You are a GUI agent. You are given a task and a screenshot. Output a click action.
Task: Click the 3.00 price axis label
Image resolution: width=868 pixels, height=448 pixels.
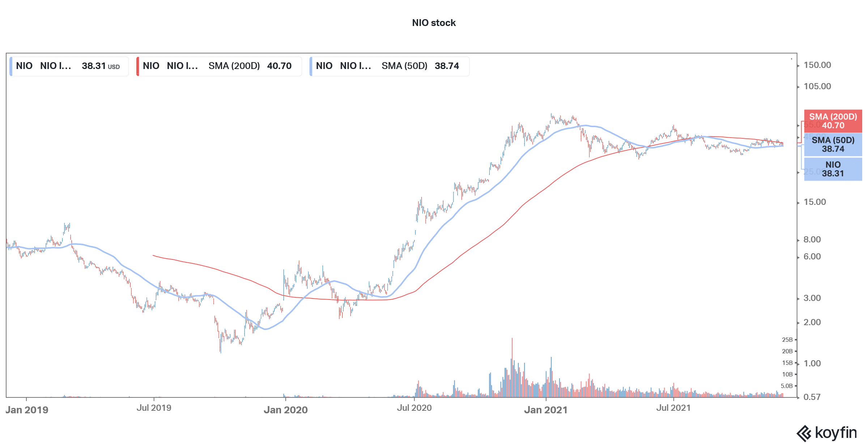click(812, 298)
